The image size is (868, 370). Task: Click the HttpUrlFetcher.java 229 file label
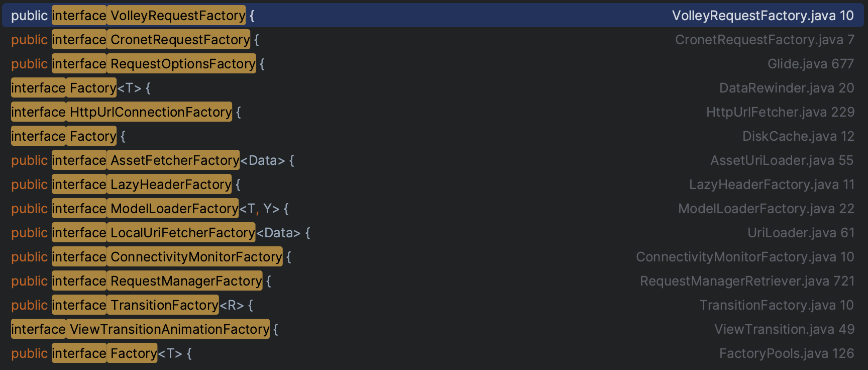point(780,112)
